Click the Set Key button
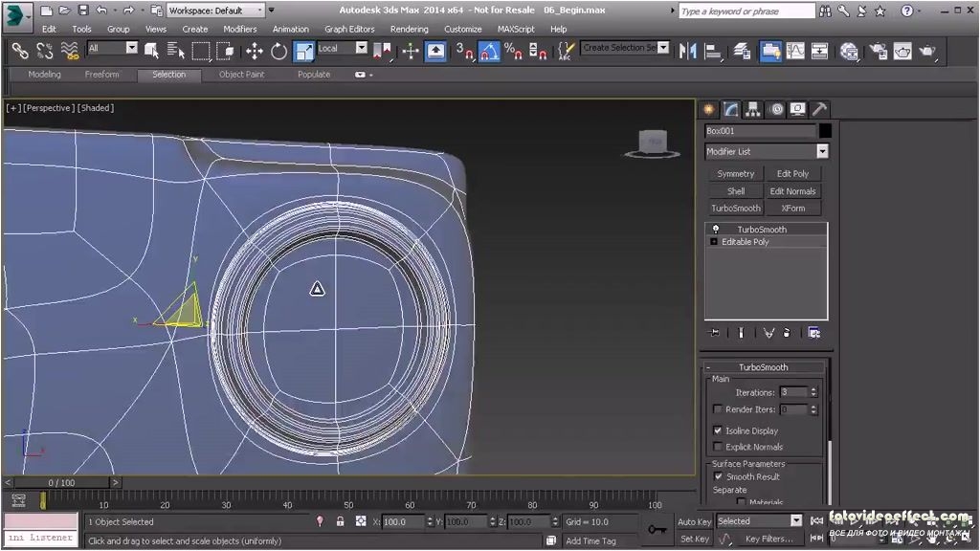 pyautogui.click(x=695, y=539)
